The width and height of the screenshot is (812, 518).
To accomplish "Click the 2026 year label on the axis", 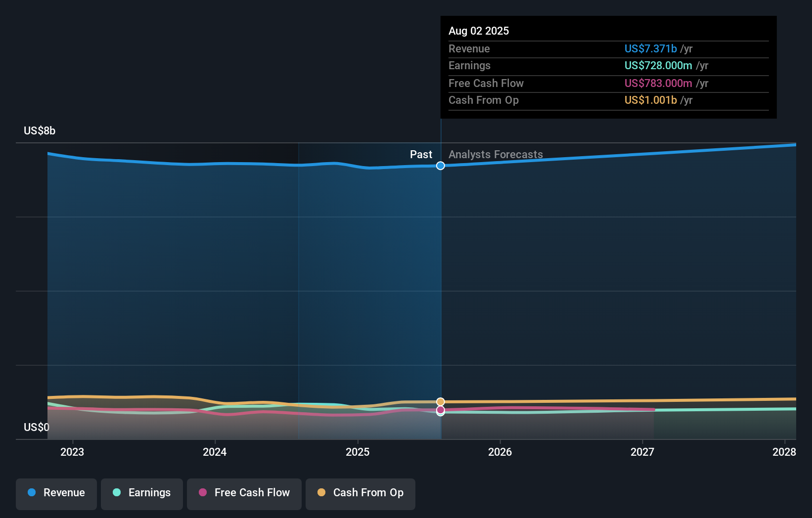I will 500,452.
